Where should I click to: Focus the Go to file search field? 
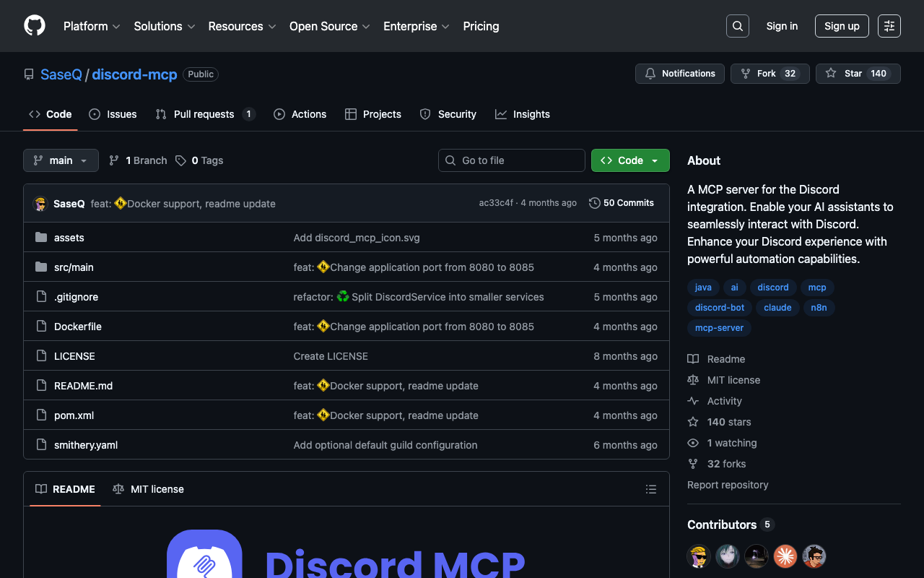pyautogui.click(x=511, y=160)
